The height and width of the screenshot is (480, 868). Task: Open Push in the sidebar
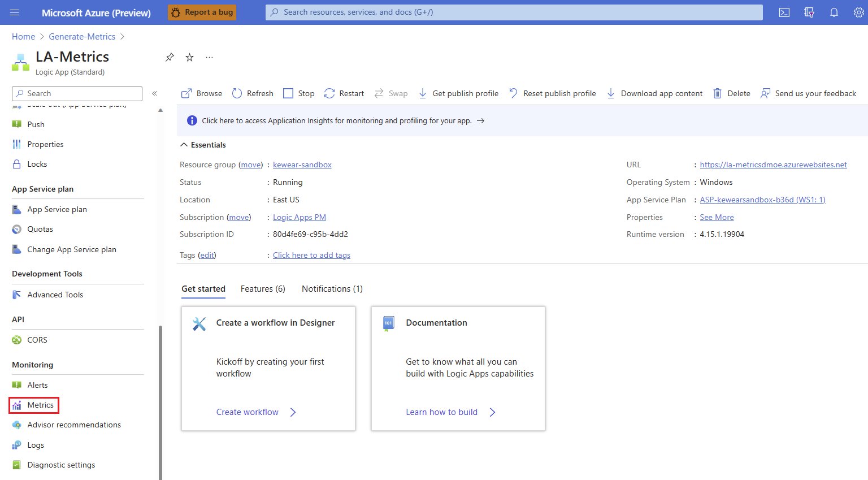[36, 124]
